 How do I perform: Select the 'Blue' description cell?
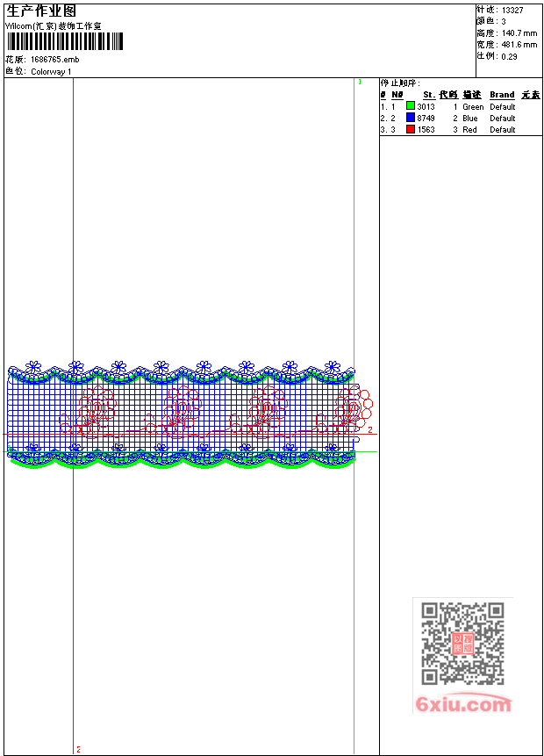point(469,119)
